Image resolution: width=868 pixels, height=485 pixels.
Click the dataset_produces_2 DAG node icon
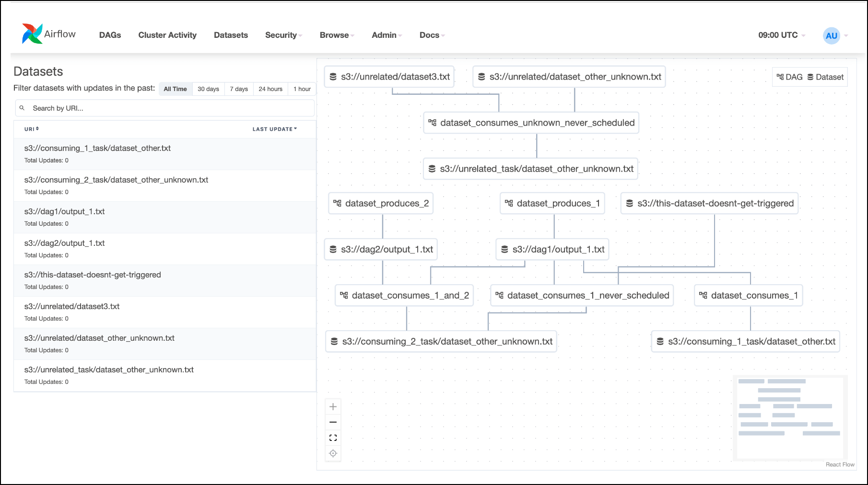338,203
